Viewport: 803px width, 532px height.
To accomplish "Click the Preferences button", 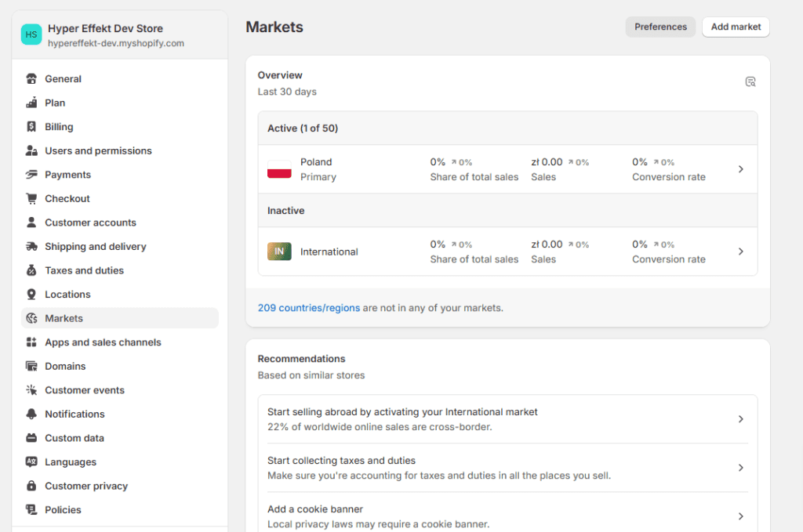I will (660, 27).
